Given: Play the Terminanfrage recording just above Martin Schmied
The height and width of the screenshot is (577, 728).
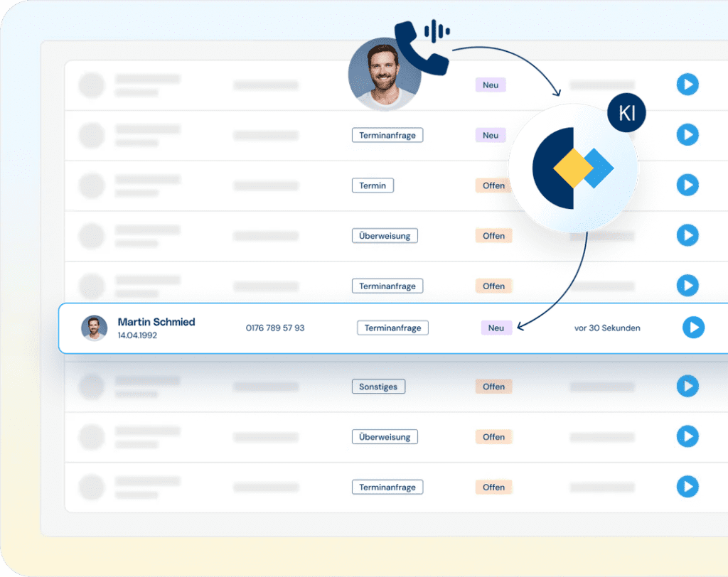Looking at the screenshot, I should pos(687,286).
